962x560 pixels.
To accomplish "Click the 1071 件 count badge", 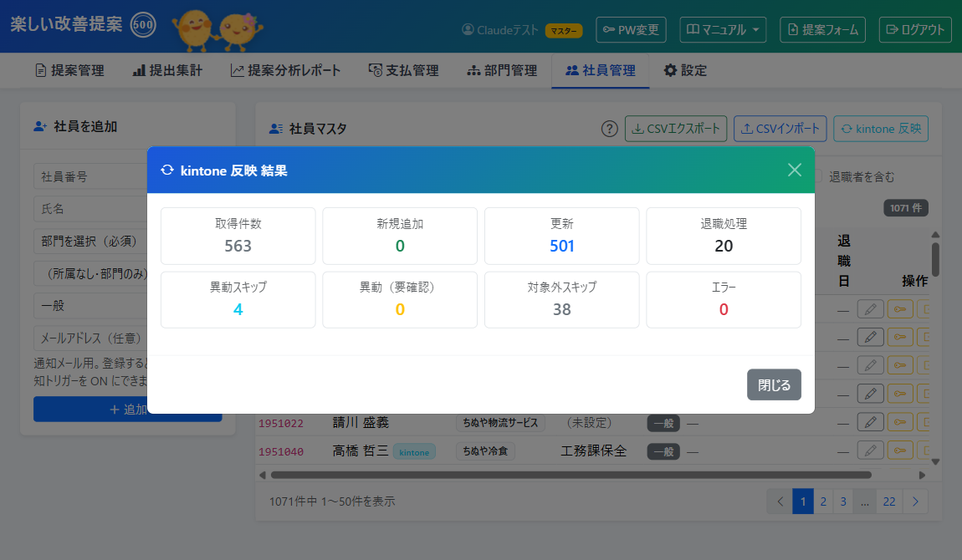I will pos(906,208).
